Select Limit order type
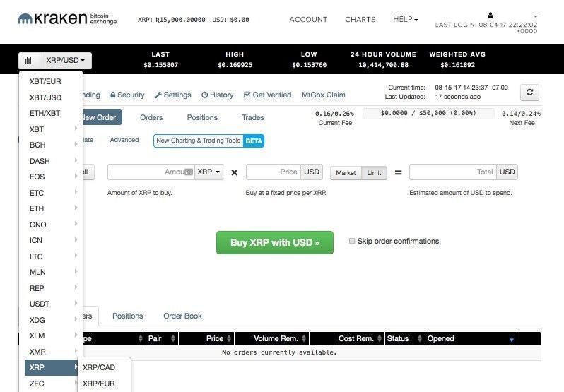564x392 pixels. pyautogui.click(x=374, y=173)
